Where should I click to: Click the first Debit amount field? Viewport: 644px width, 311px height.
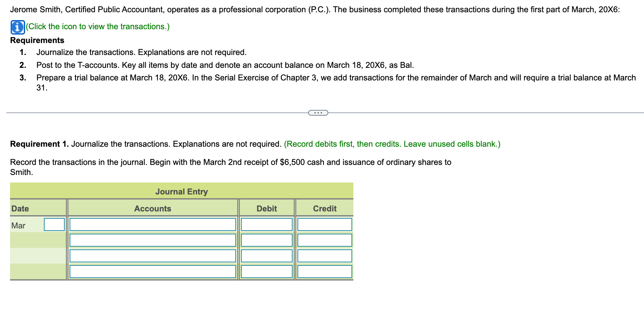tap(266, 224)
